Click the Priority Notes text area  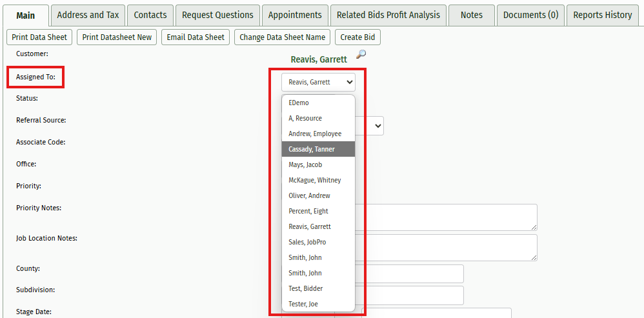pyautogui.click(x=445, y=217)
